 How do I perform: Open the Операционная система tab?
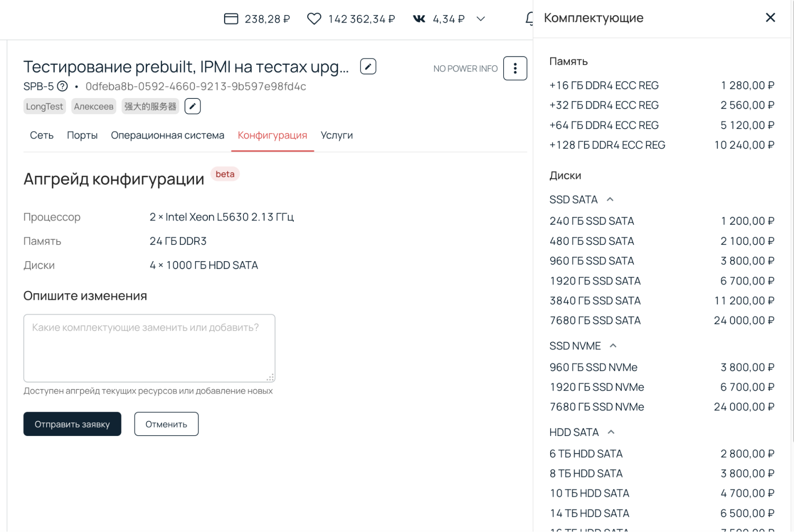pyautogui.click(x=168, y=135)
